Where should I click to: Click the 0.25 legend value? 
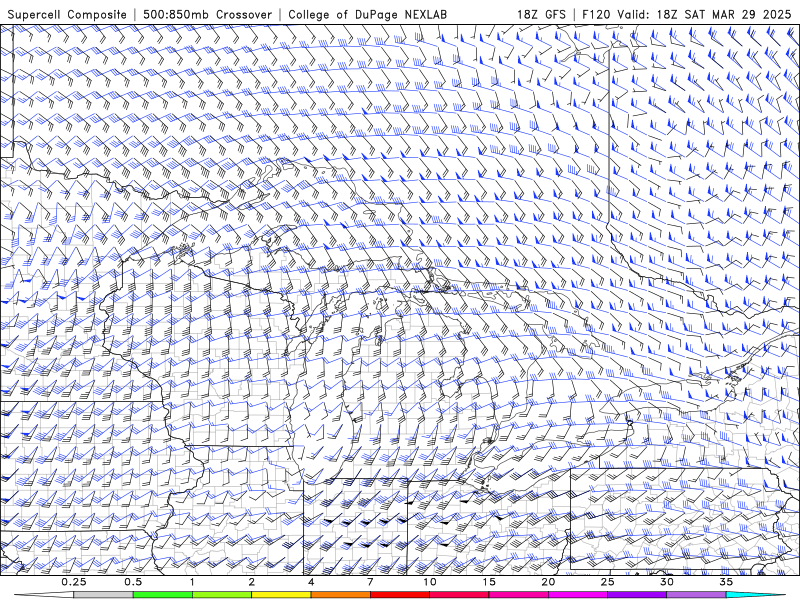coord(73,582)
